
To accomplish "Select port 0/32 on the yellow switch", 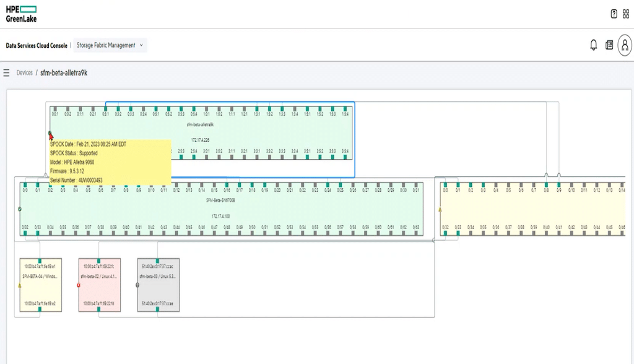I will click(445, 233).
